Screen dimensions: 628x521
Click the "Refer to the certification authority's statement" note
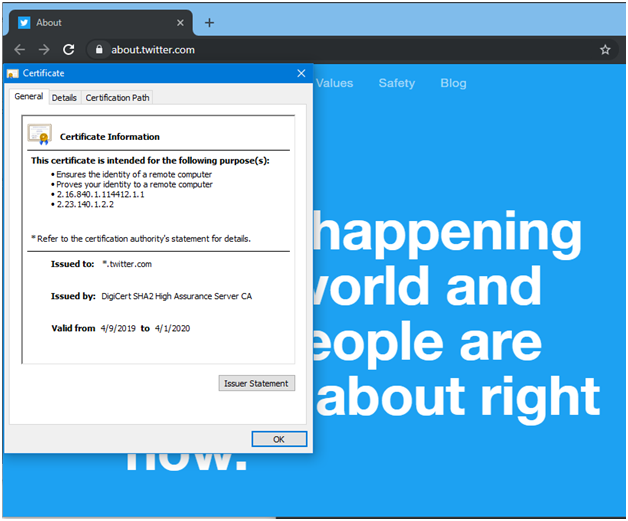tap(141, 239)
